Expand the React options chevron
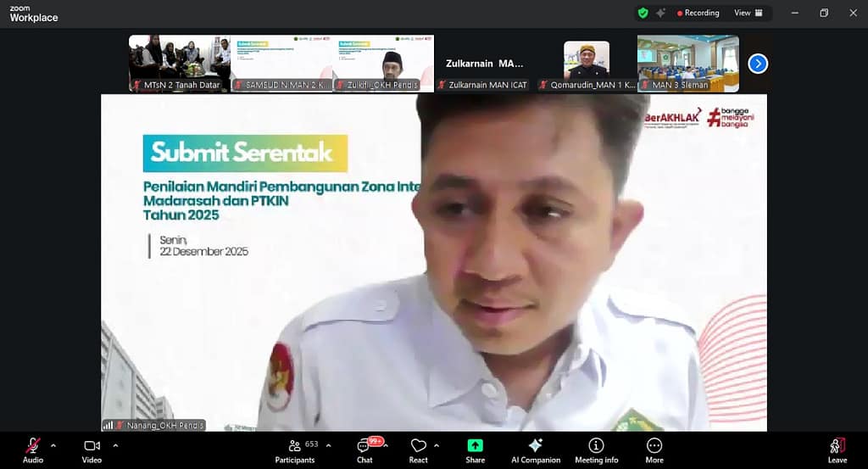The width and height of the screenshot is (868, 469). pyautogui.click(x=437, y=445)
